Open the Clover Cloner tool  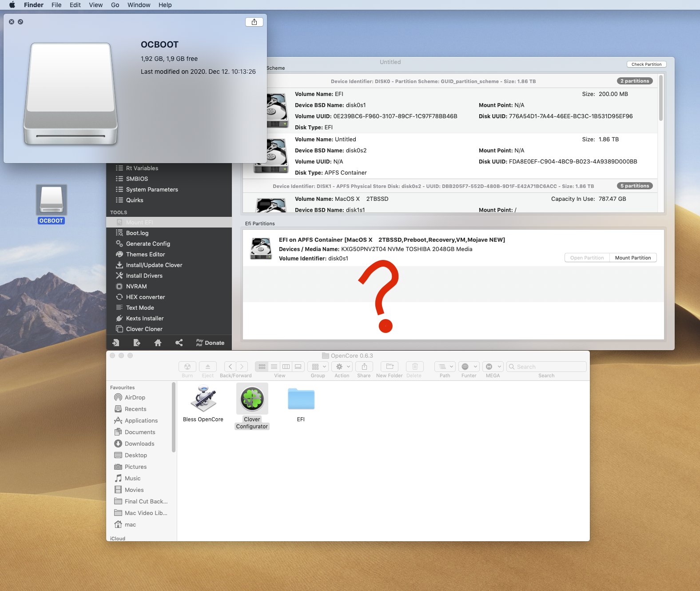pos(169,329)
